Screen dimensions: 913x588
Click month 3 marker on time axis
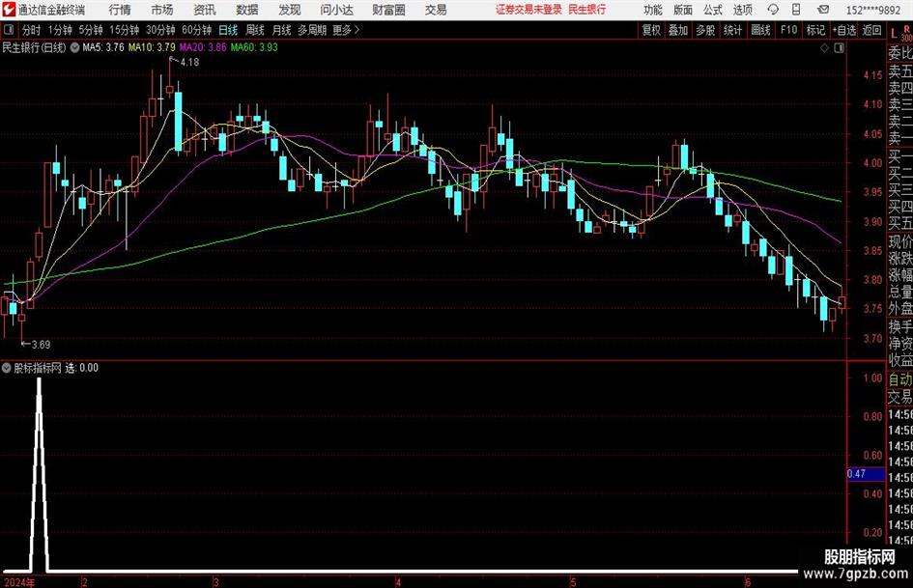[216, 582]
